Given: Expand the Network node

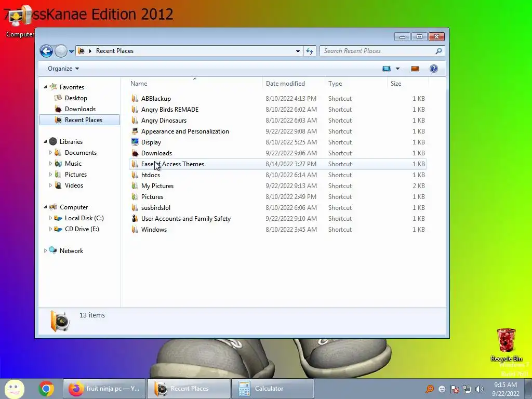Looking at the screenshot, I should pos(46,251).
